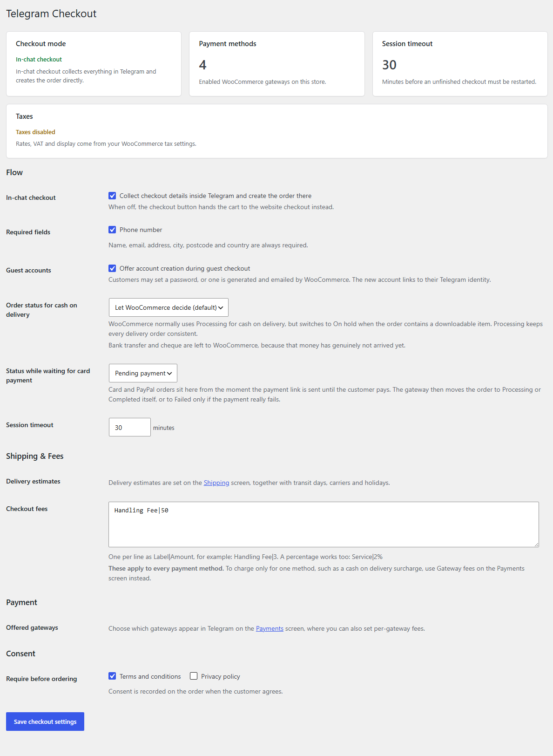Click the Payment methods count 4
This screenshot has height=756, width=553.
tap(202, 65)
